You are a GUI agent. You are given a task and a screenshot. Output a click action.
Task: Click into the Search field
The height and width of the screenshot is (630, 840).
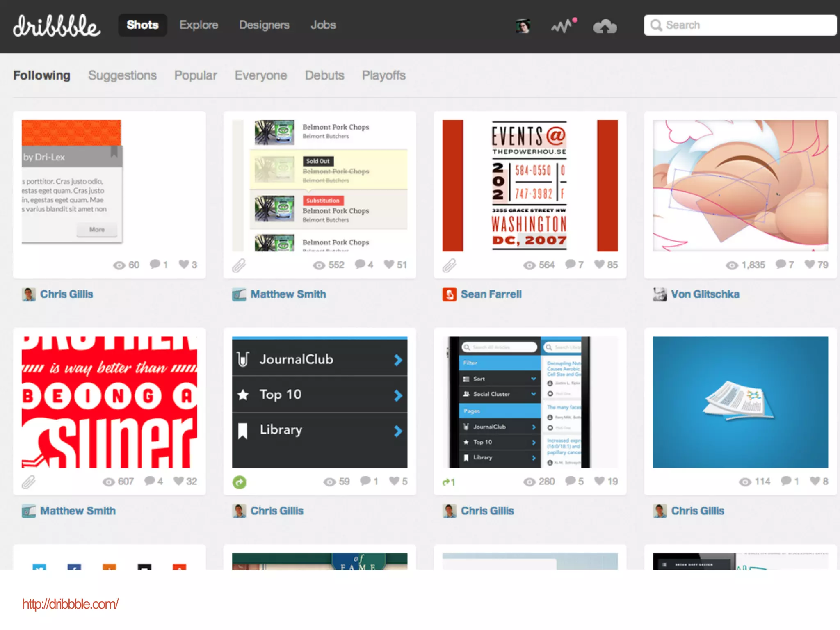pos(740,25)
